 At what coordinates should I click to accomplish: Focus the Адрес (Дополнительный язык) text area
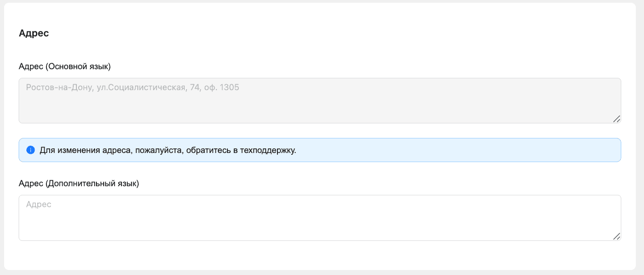(x=320, y=218)
